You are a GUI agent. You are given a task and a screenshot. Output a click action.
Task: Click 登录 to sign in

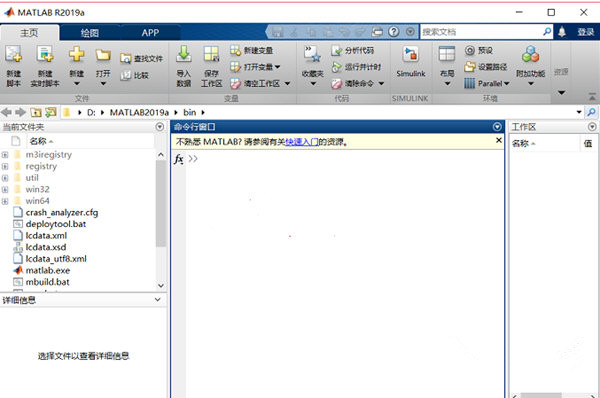(586, 32)
